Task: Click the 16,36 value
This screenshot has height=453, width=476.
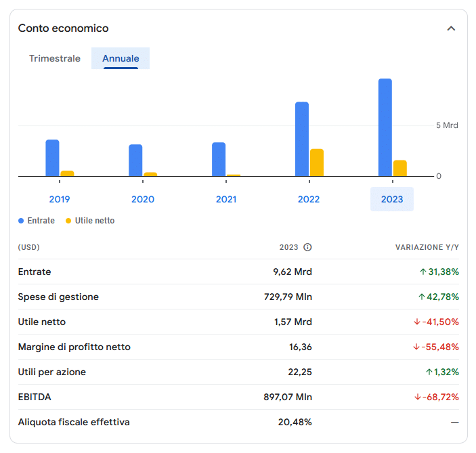Action: tap(300, 347)
